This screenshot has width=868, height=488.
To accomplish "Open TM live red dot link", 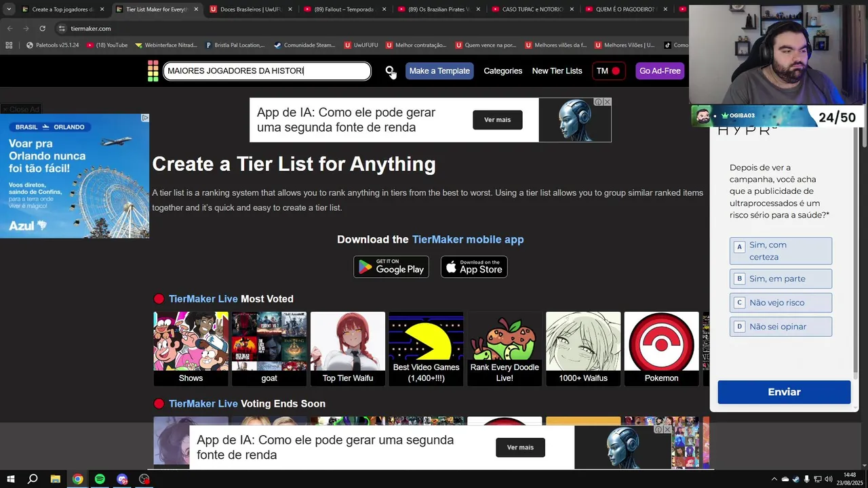I will point(608,70).
